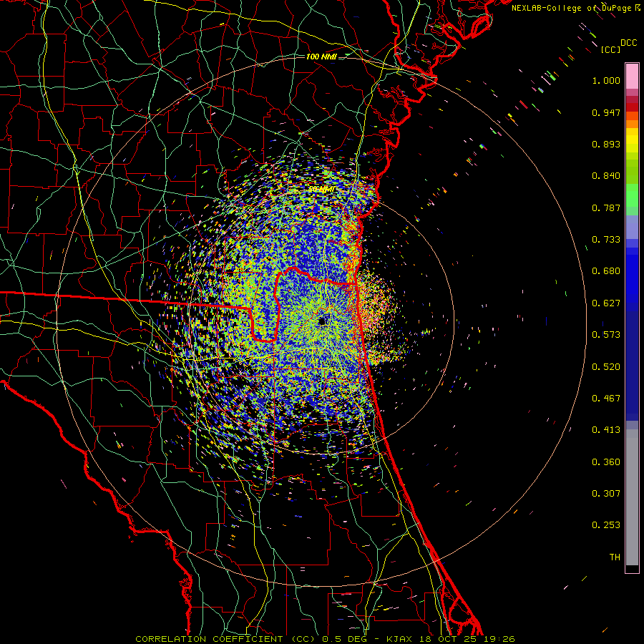The image size is (644, 644).
Task: Click the 0.733 scale value
Action: (x=606, y=240)
